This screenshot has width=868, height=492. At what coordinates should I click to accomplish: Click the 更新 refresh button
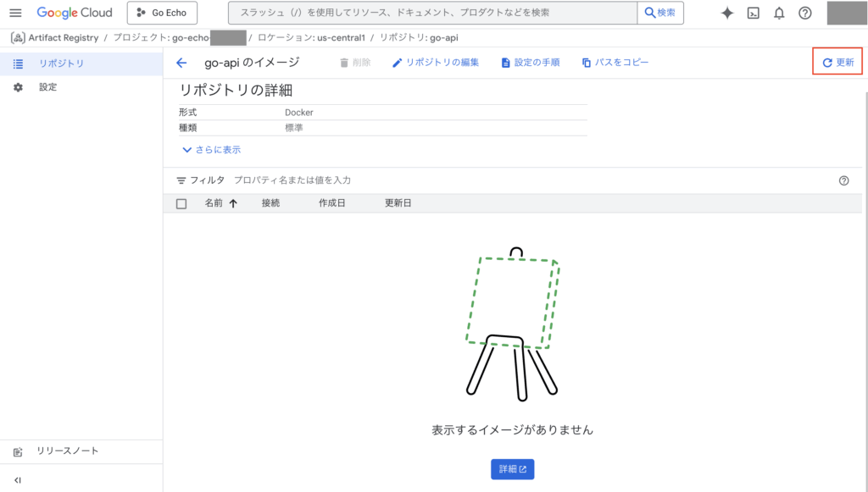(x=837, y=63)
